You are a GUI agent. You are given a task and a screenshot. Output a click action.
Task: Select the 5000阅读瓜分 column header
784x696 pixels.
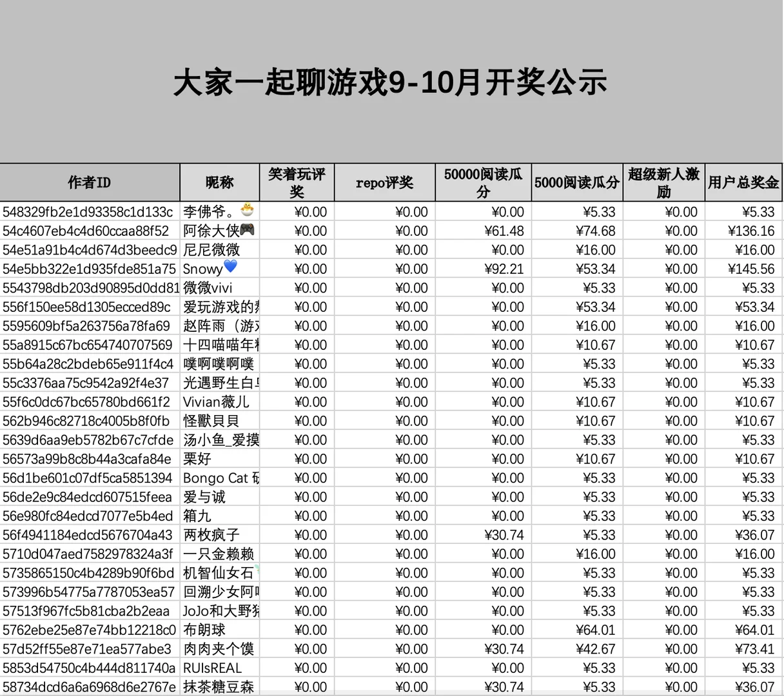point(576,182)
